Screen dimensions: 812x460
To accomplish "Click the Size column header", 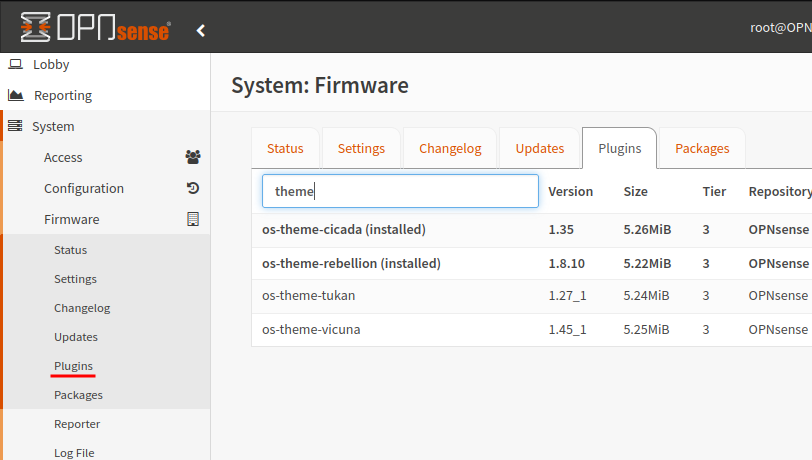I will [x=635, y=192].
